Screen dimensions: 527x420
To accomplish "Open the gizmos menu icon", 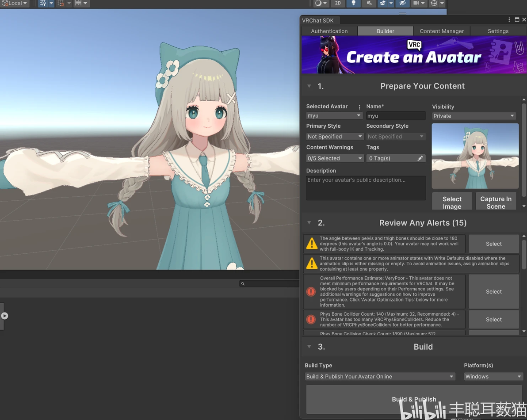I will [434, 4].
